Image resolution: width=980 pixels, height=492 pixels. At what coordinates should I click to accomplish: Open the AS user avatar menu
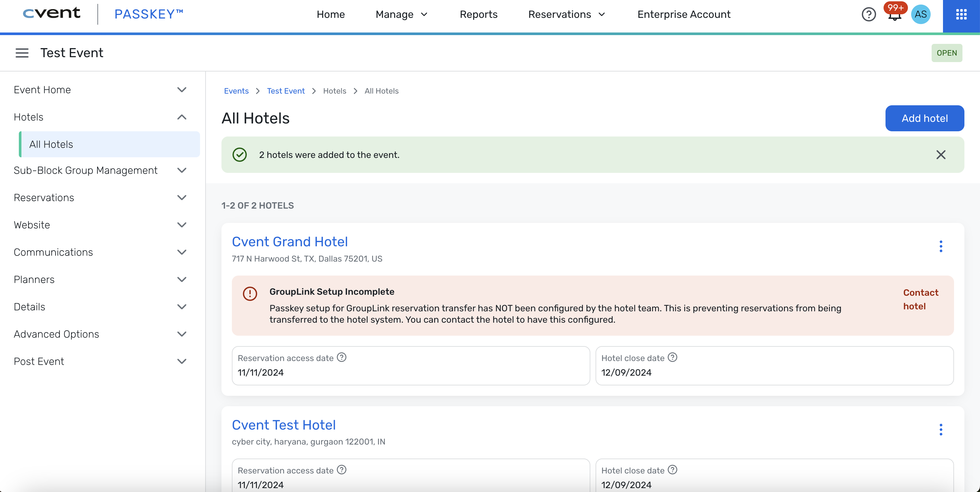pos(921,15)
